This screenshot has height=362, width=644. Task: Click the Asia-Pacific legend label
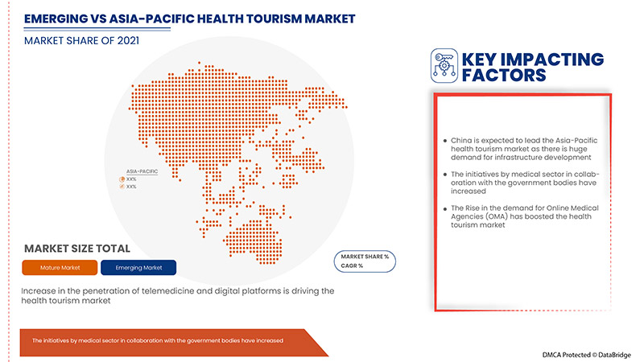coord(142,171)
